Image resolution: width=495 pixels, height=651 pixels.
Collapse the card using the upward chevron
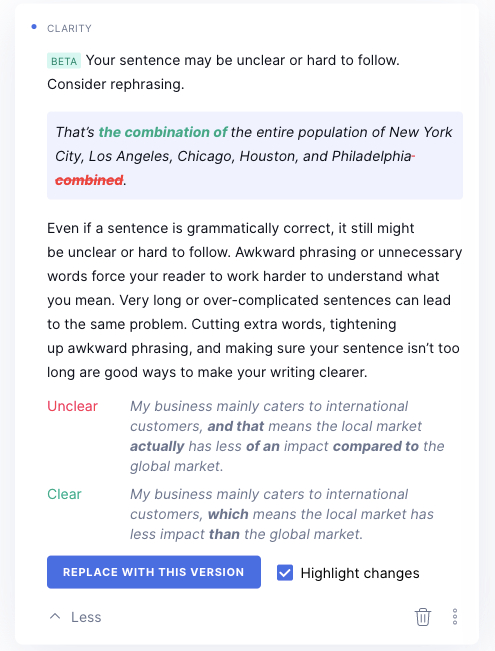pyautogui.click(x=55, y=617)
